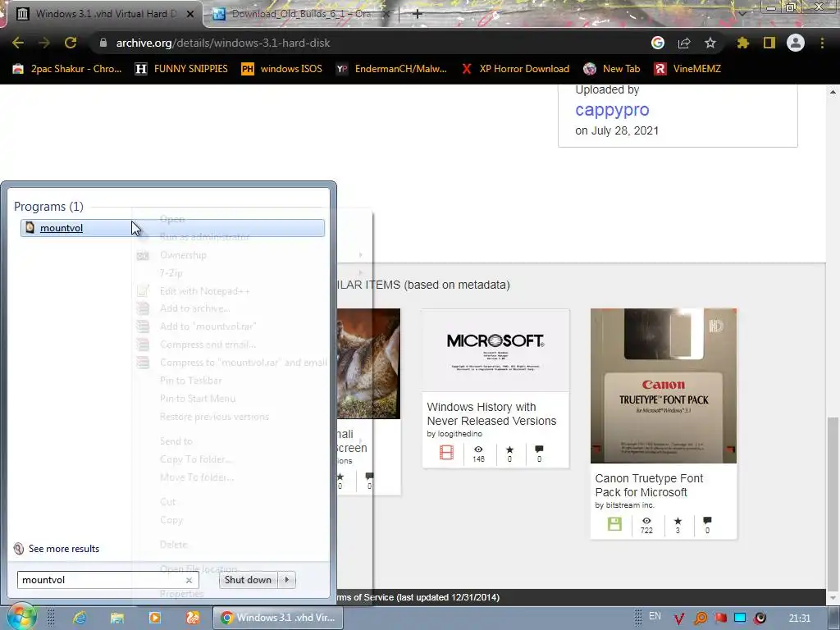
Task: Close the Windows 3.1 .vhd tab
Action: (x=190, y=15)
